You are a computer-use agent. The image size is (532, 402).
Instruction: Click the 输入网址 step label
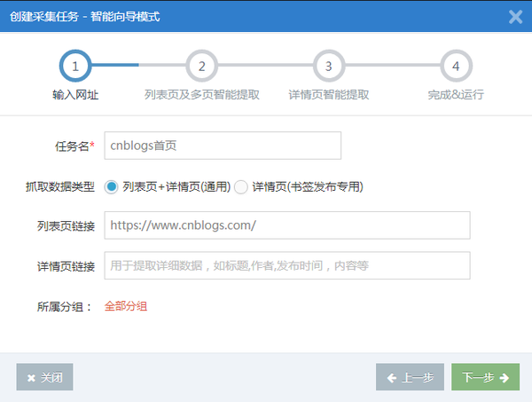(x=75, y=95)
